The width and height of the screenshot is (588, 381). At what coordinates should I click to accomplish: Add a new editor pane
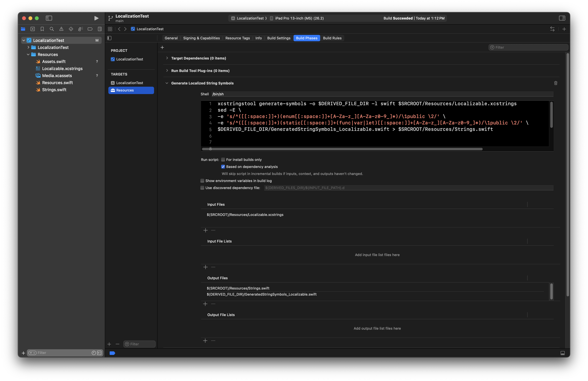[564, 29]
